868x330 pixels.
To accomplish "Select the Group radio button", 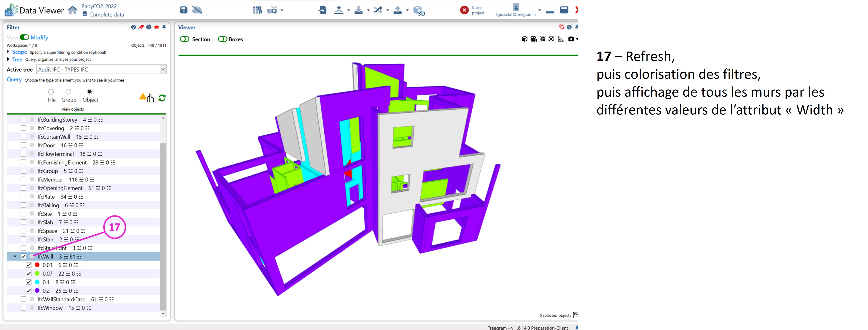I will point(68,92).
